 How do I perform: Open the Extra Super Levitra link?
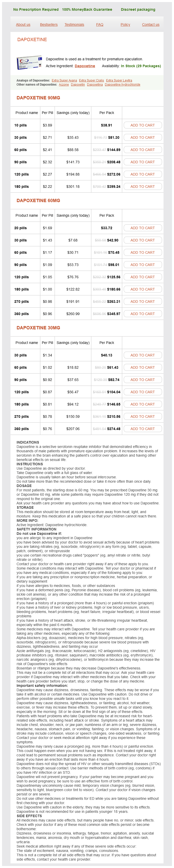(x=119, y=80)
